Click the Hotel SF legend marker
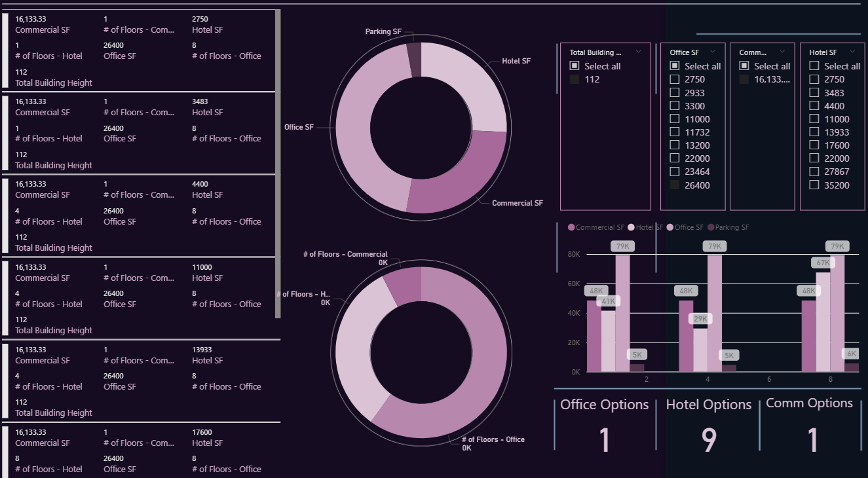This screenshot has height=478, width=868. pyautogui.click(x=632, y=227)
